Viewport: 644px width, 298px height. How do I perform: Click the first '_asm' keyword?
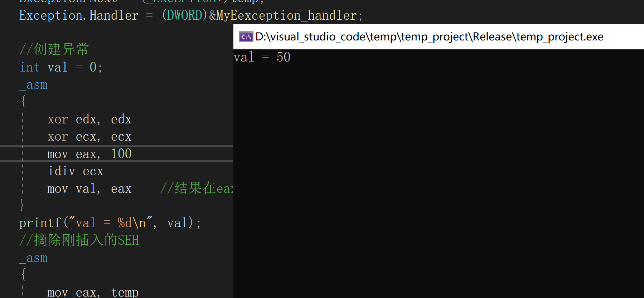[33, 85]
